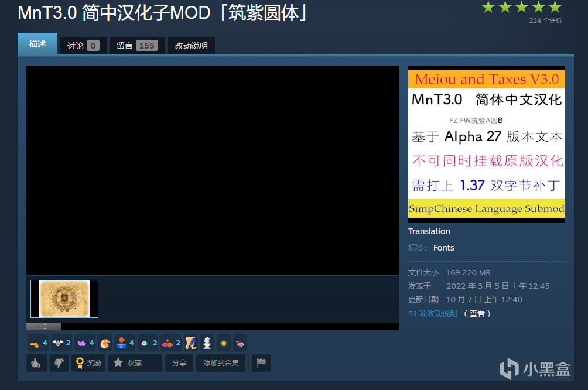The width and height of the screenshot is (588, 390).
Task: Click the update date 10 月 7 日 上午 12:40
Action: (x=484, y=300)
